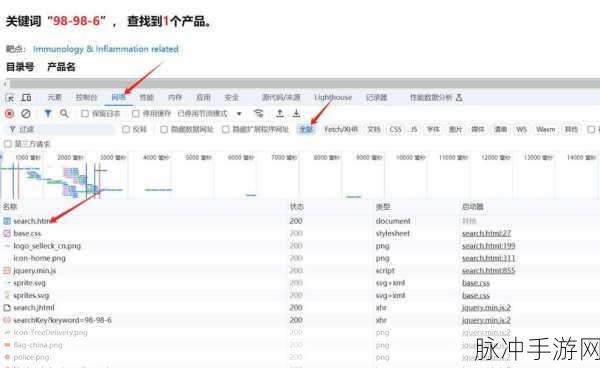Enable the 保留日志 checkbox
The width and height of the screenshot is (600, 368).
[x=85, y=114]
